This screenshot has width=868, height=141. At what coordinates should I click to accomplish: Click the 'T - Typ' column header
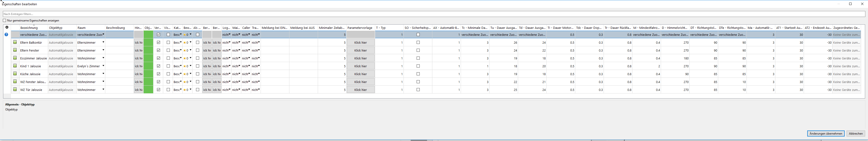(389, 28)
